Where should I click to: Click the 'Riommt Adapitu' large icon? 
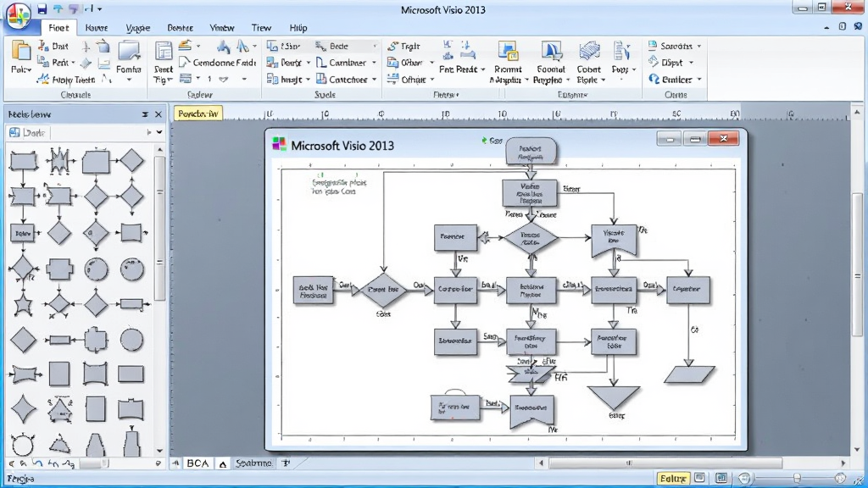tap(508, 51)
